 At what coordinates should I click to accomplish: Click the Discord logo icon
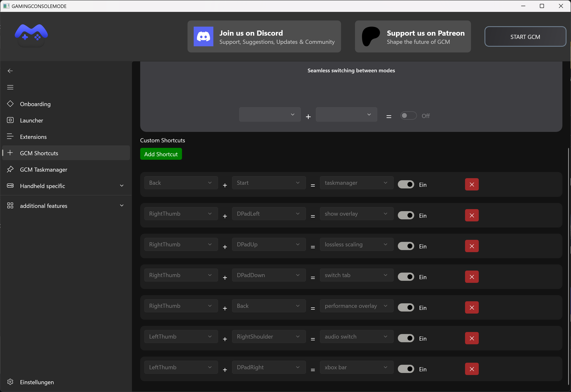[x=203, y=36]
